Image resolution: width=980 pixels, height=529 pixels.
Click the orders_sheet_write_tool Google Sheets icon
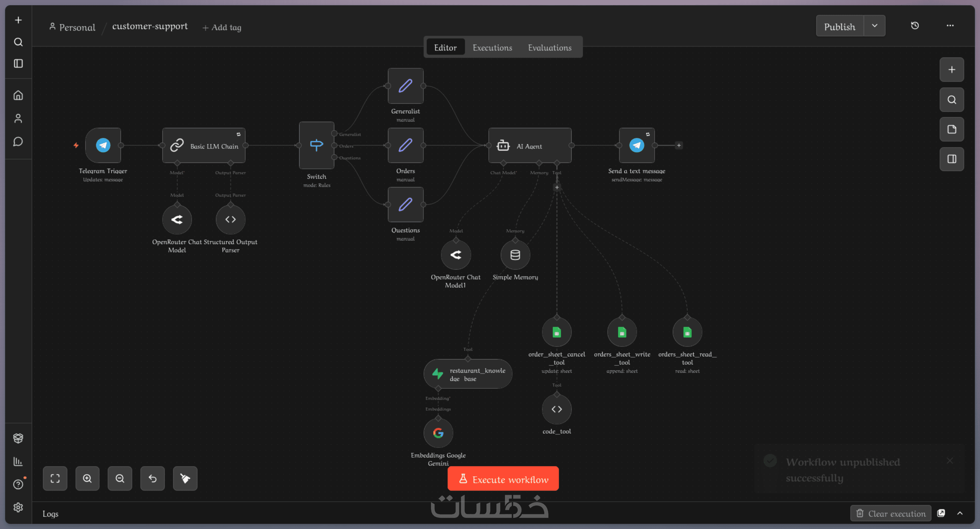622,332
